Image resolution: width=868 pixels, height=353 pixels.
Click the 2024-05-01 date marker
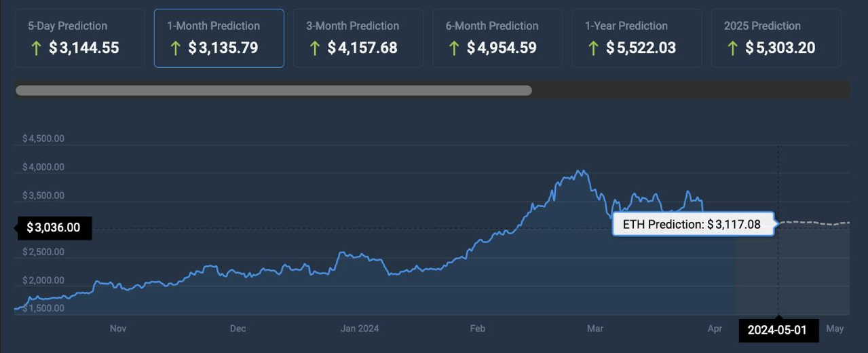(x=778, y=330)
